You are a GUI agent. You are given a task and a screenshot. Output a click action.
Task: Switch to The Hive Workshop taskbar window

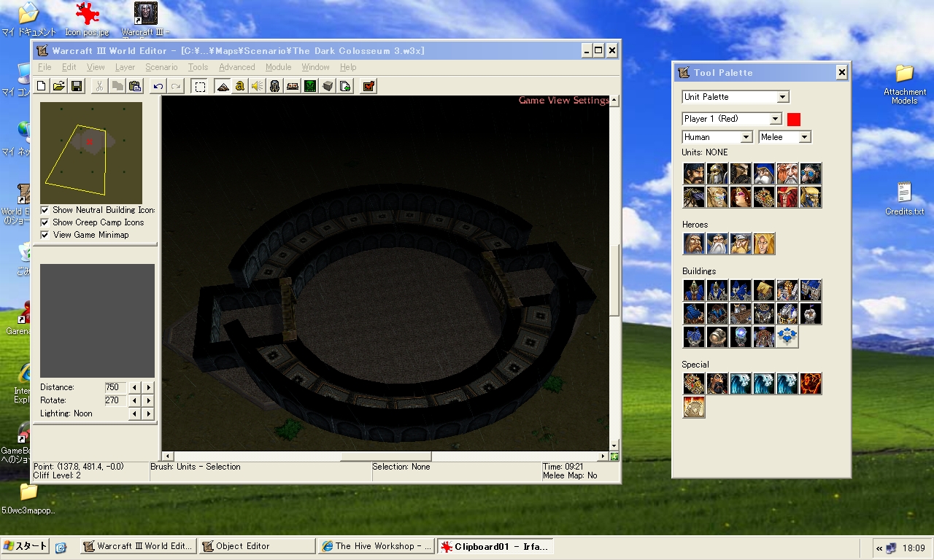(376, 546)
